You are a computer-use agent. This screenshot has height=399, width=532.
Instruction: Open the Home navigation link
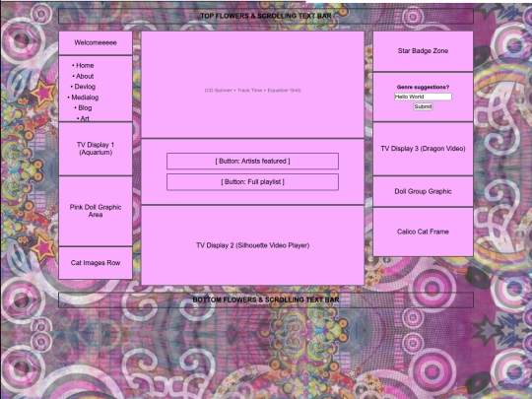[x=85, y=65]
